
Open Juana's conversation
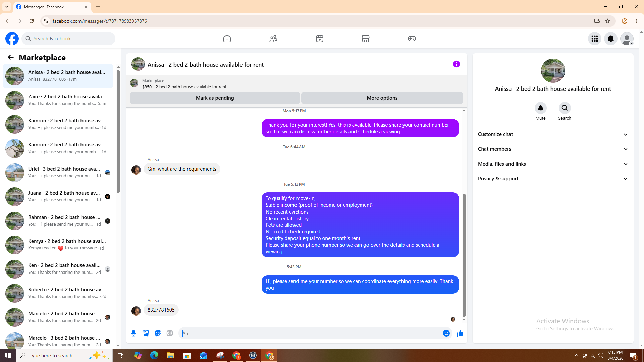click(58, 196)
